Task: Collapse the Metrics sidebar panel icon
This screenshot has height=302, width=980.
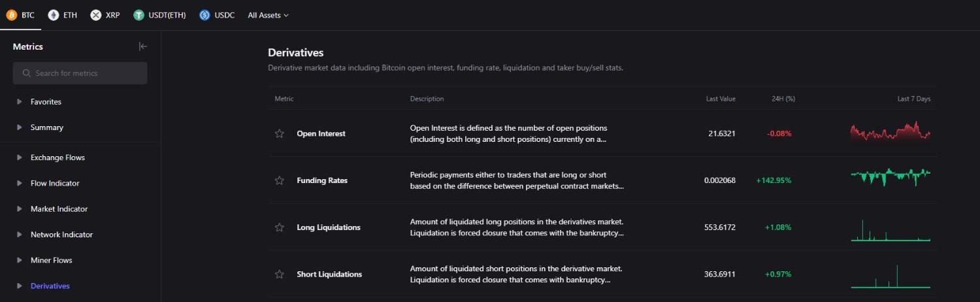Action: click(x=143, y=46)
